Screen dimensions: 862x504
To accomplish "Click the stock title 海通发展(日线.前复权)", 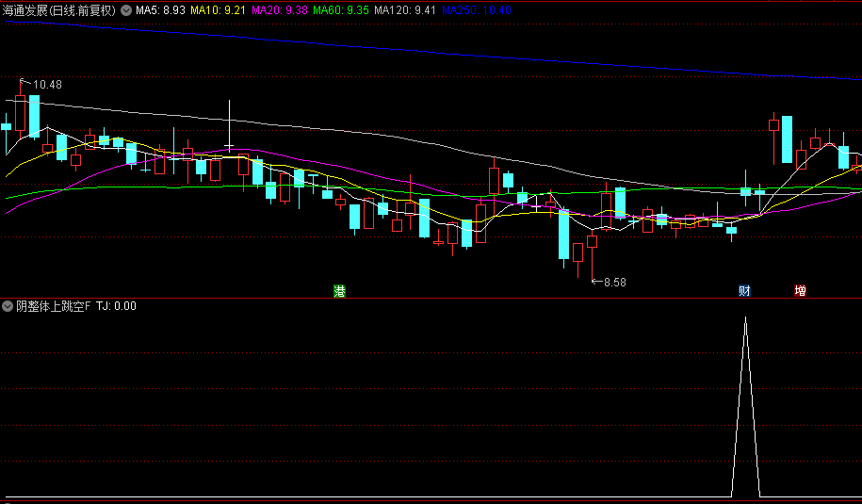I will pos(59,10).
